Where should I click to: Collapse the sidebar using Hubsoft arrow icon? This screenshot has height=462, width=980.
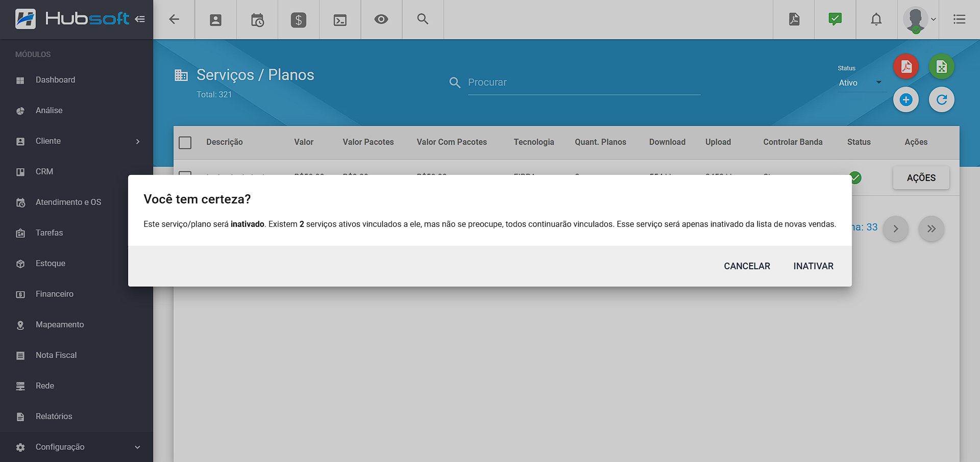140,19
